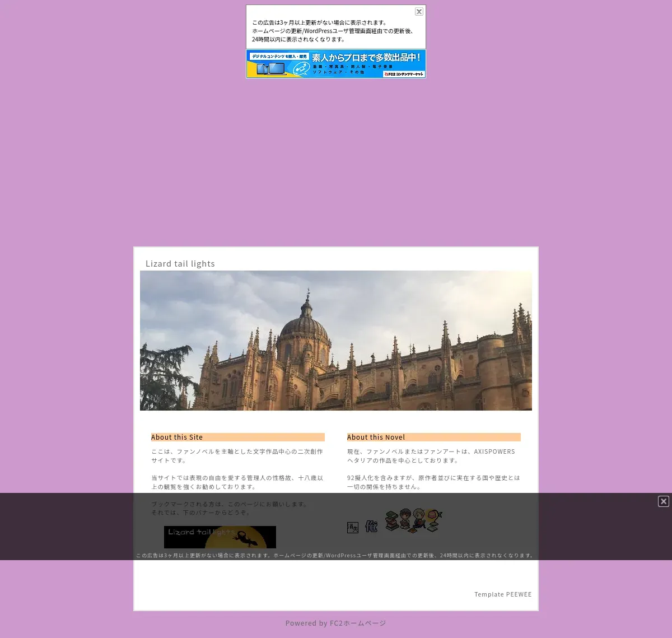
Task: Click the pixel characters reading books image
Action: [414, 520]
